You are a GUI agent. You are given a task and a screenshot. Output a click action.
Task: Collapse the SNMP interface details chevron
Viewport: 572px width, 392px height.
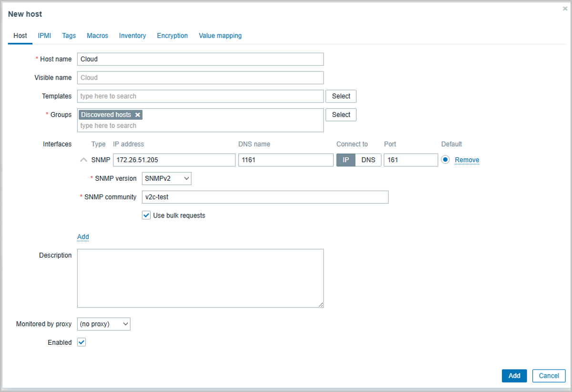(84, 160)
